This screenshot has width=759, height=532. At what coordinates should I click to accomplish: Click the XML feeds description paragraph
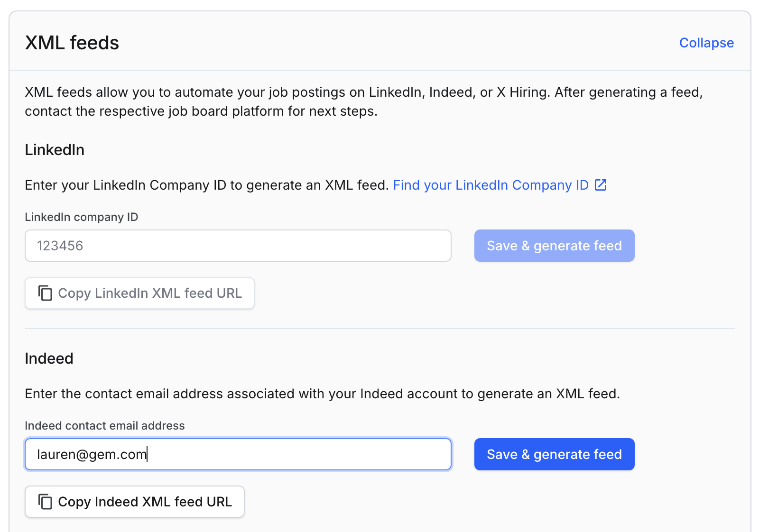coord(364,101)
